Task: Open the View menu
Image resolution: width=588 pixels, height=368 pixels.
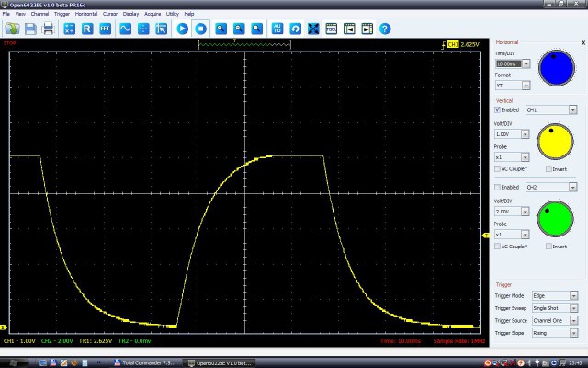Action: click(20, 14)
